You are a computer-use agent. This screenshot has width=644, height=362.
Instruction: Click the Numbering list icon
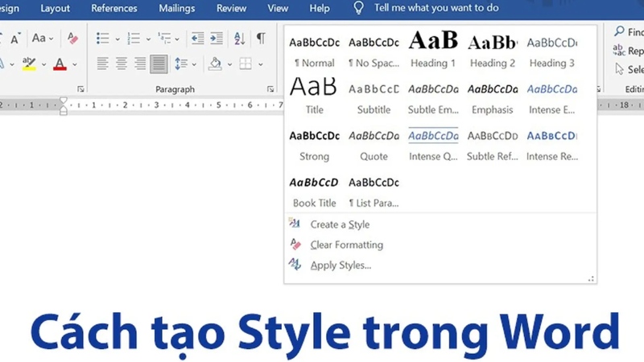134,39
